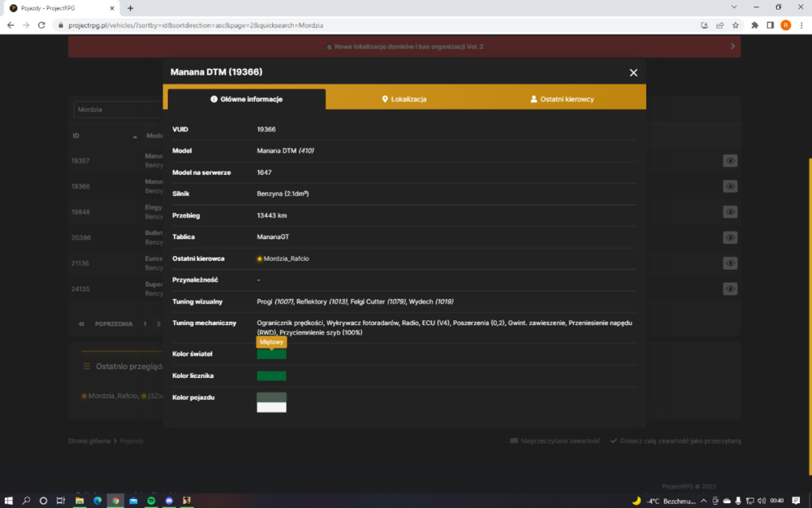Close the Manana DTM details dialog
Viewport: 812px width, 508px height.
point(633,72)
